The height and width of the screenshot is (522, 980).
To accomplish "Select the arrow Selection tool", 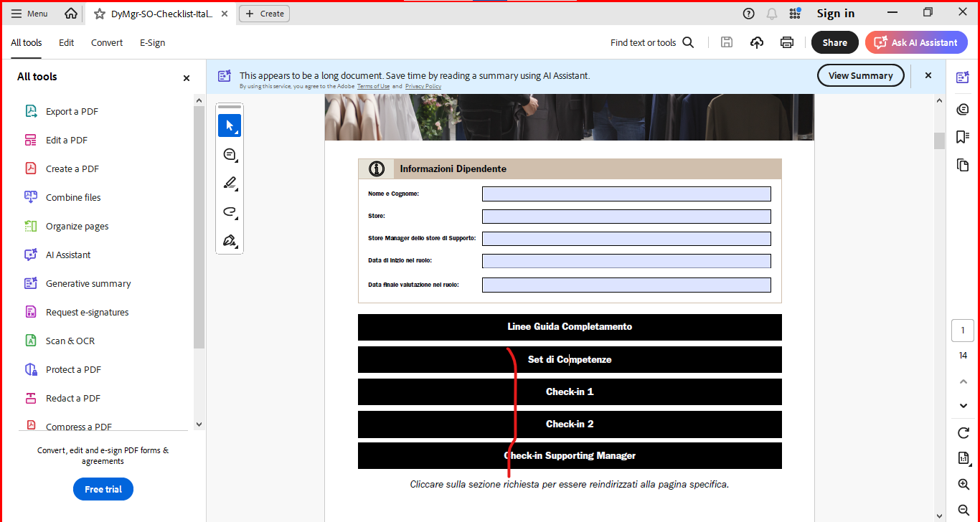I will 230,125.
